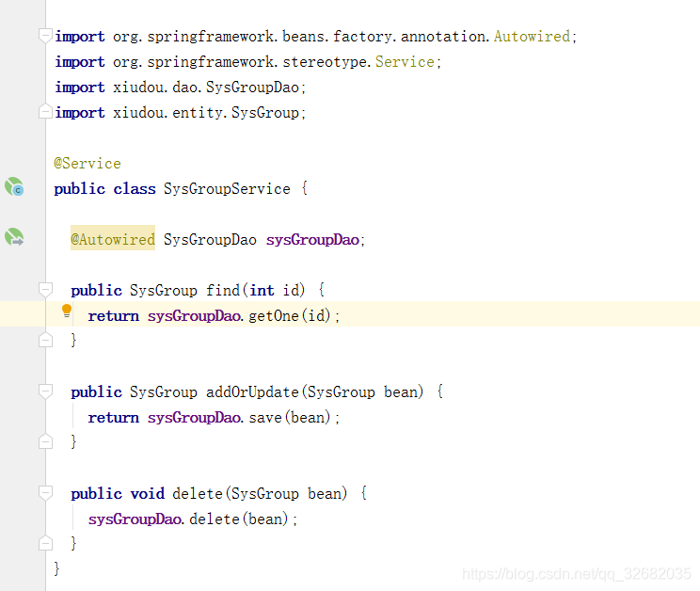
Task: Click the sysGroupDao field declaration name
Action: 313,240
